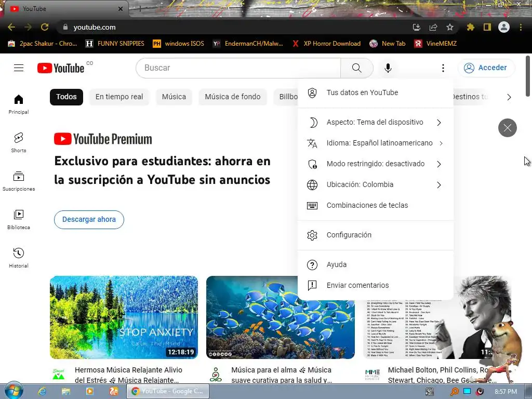Screen dimensions: 532x399
Task: Open Suscripciones in sidebar
Action: point(19,181)
